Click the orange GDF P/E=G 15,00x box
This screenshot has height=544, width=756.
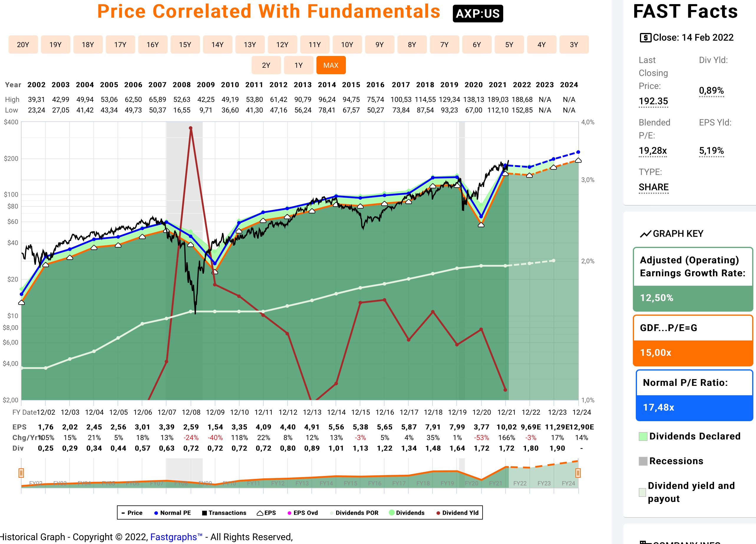pos(693,340)
